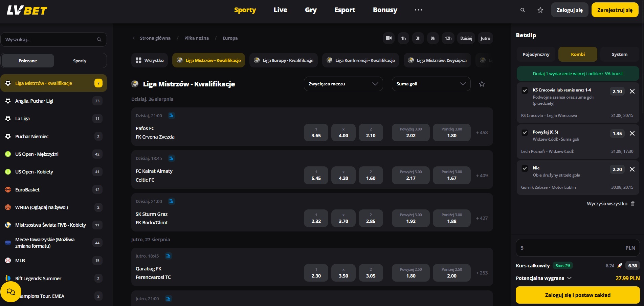644x306 pixels.
Task: Select the System betslip tab
Action: (x=619, y=55)
